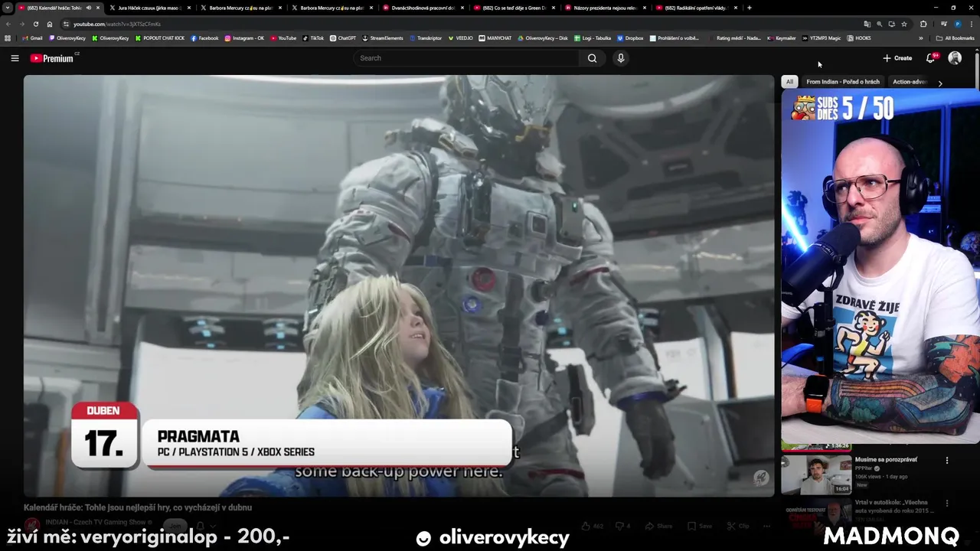The image size is (980, 551).
Task: Open the apps grid in bookmarks bar
Action: pyautogui.click(x=8, y=37)
